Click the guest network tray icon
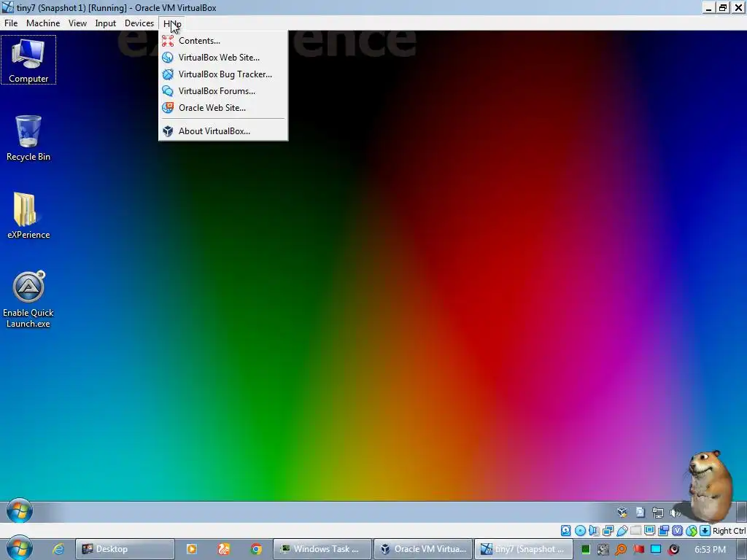This screenshot has width=747, height=560. point(658,513)
